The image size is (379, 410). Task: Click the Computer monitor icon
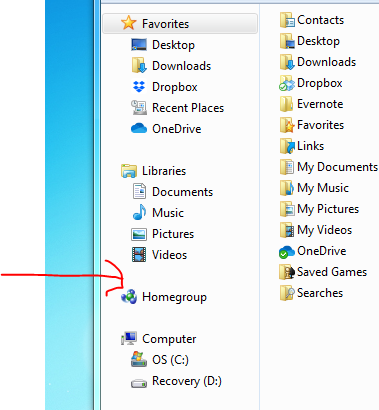129,338
